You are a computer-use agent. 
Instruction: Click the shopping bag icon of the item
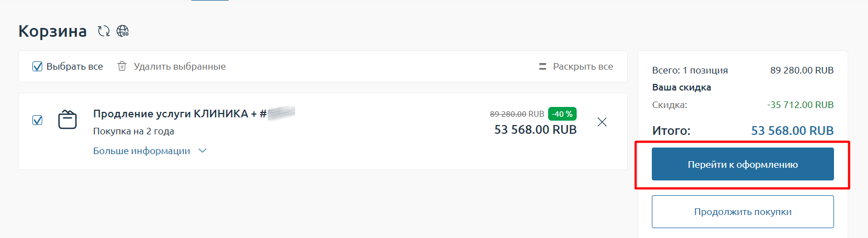[x=67, y=120]
